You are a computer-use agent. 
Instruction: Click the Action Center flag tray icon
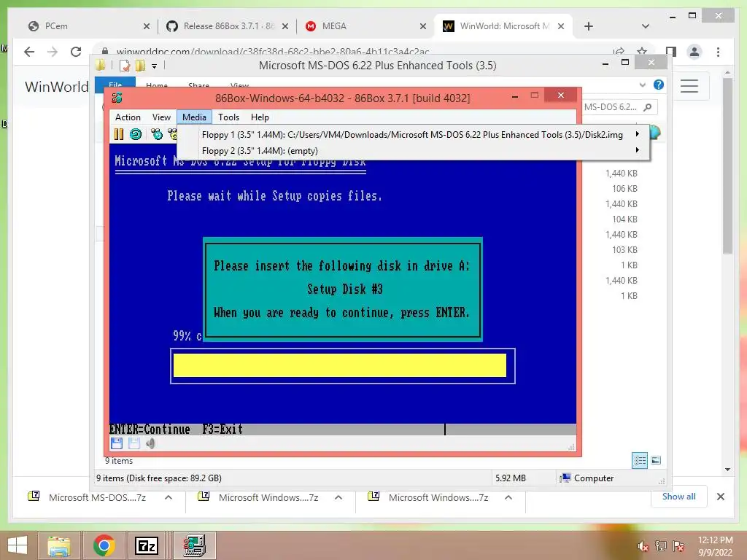(678, 546)
